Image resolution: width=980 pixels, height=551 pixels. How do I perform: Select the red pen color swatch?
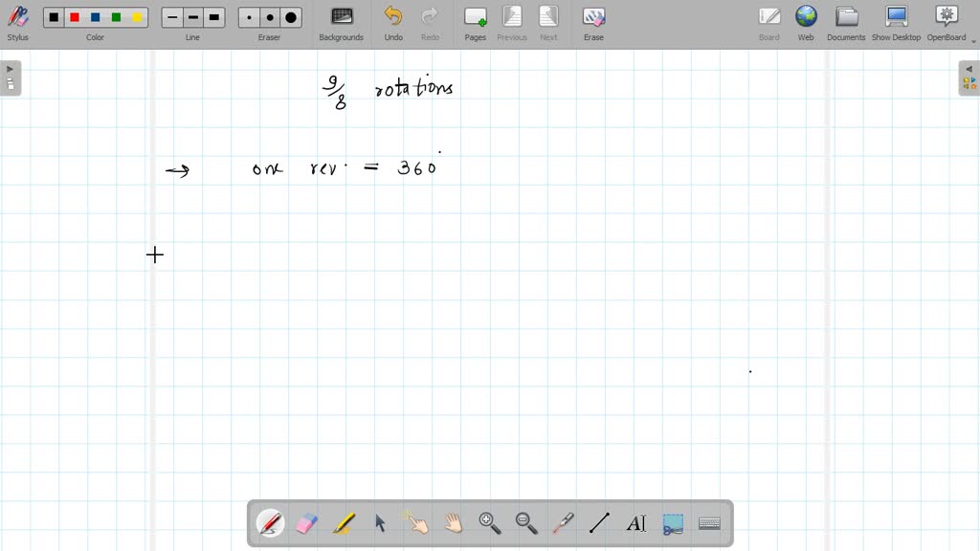(74, 16)
